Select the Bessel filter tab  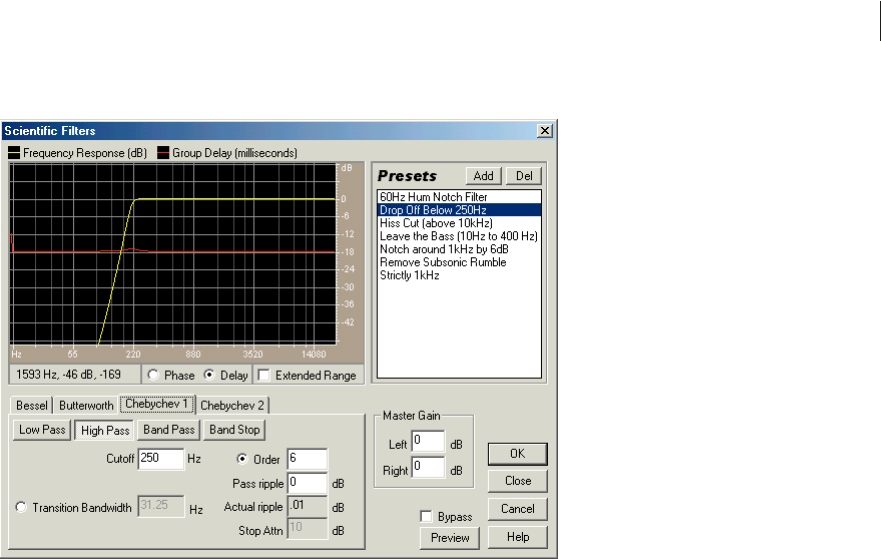tap(31, 405)
